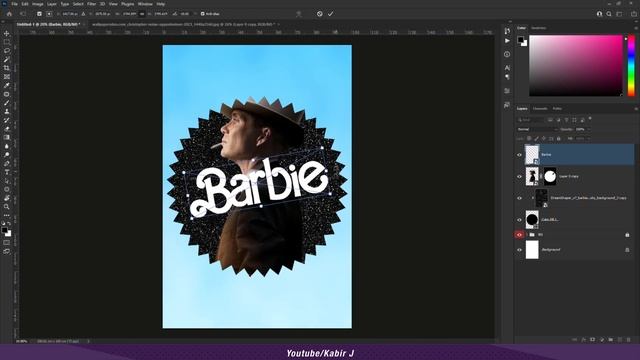Select the Clone Stamp tool

7,111
